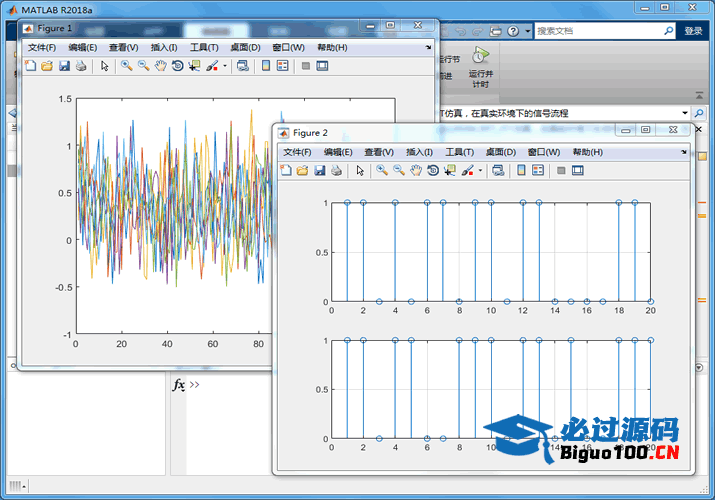Open dropdown arrow next to help icon
Image resolution: width=715 pixels, height=500 pixels.
coord(528,31)
